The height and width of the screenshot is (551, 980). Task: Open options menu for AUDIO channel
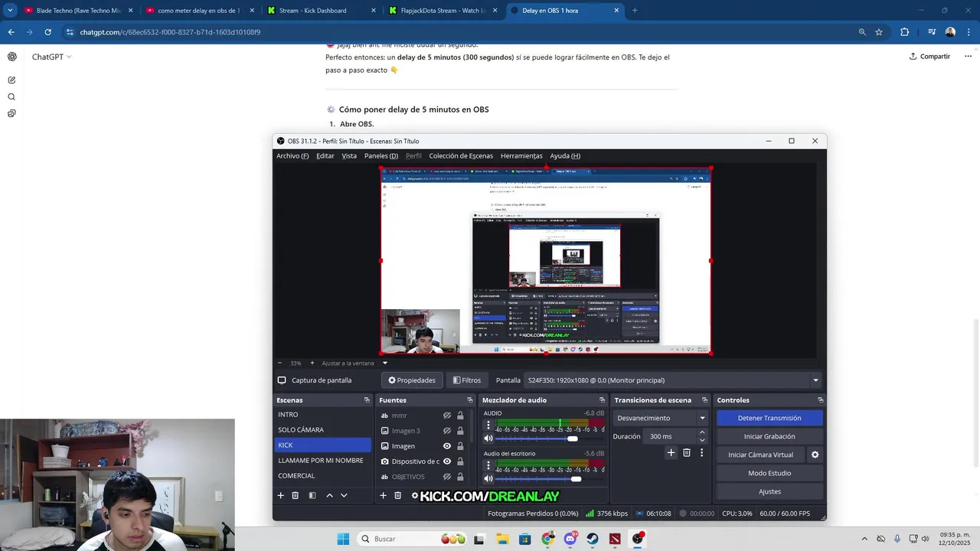click(x=488, y=425)
